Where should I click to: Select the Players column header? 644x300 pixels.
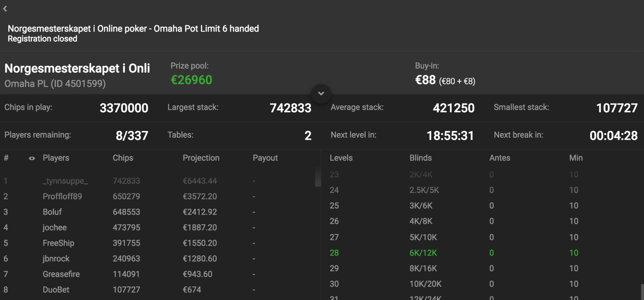(56, 158)
